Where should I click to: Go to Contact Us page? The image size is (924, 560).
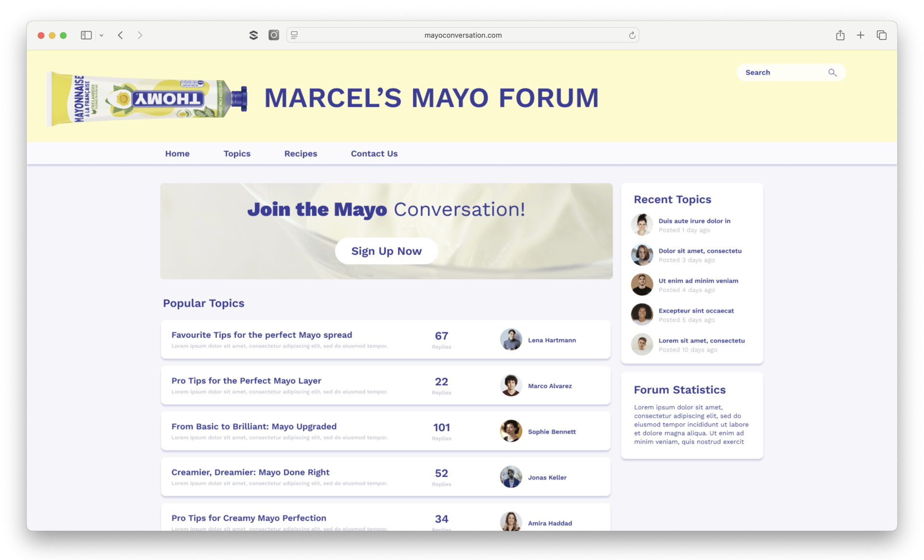pyautogui.click(x=374, y=153)
